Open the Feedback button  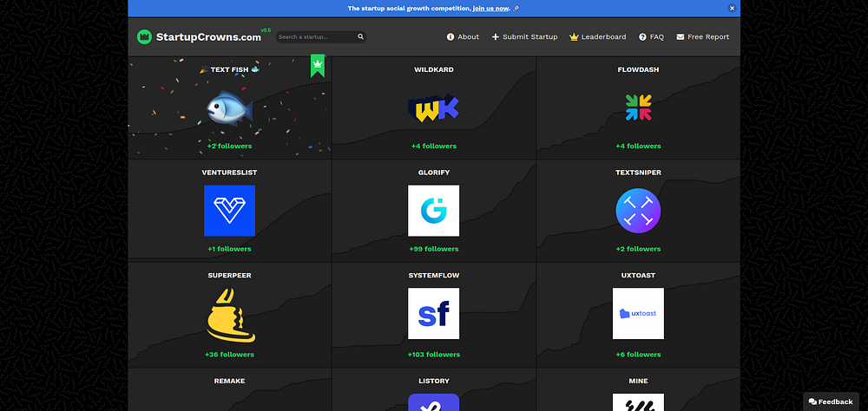831,401
